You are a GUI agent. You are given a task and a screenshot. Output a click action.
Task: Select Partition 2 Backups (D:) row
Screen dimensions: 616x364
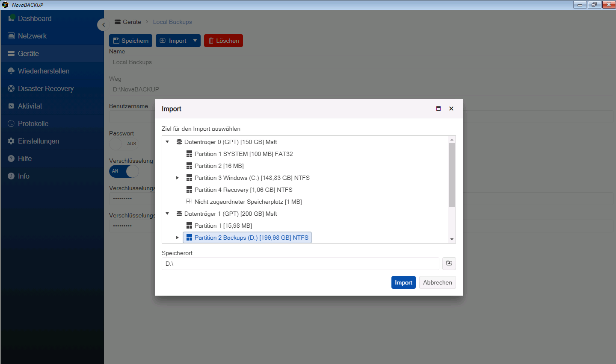(247, 238)
